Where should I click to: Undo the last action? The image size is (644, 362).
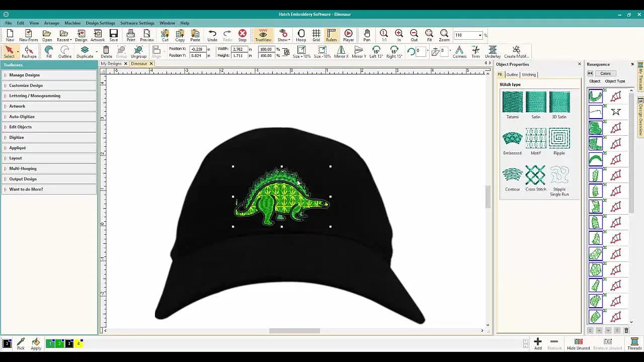[212, 35]
